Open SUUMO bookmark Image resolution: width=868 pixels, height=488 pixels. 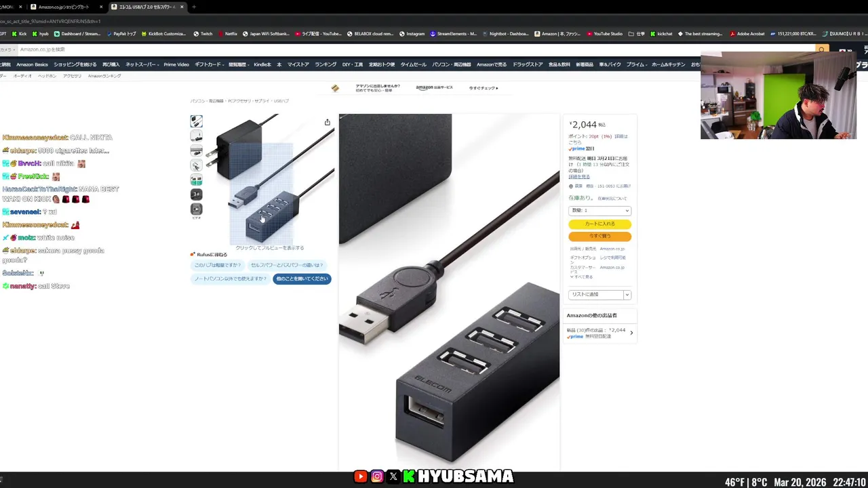(x=845, y=33)
